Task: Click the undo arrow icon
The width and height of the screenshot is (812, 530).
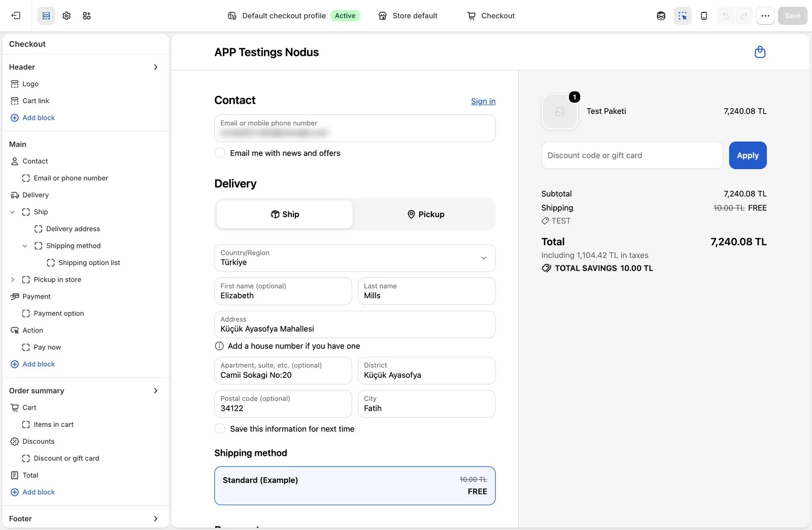Action: [x=725, y=16]
